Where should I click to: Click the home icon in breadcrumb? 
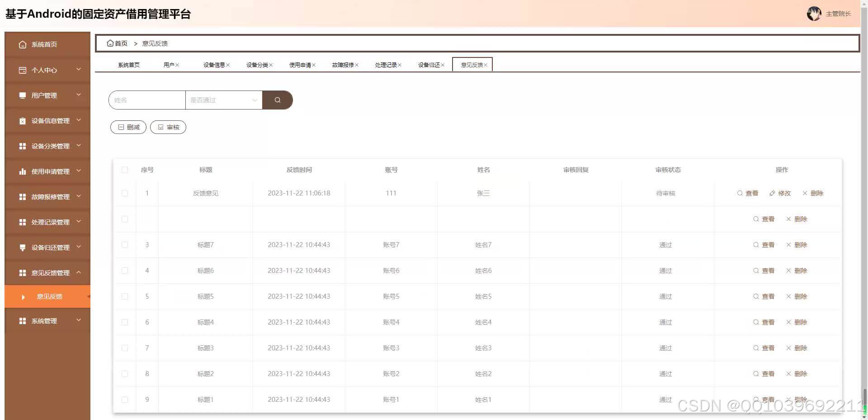pyautogui.click(x=110, y=43)
